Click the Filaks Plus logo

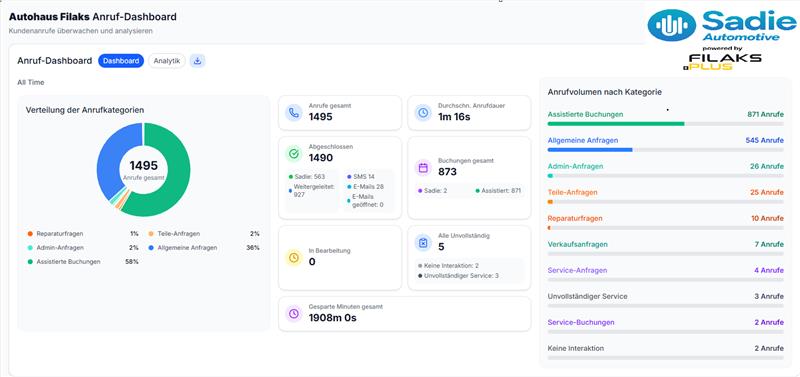[x=722, y=61]
